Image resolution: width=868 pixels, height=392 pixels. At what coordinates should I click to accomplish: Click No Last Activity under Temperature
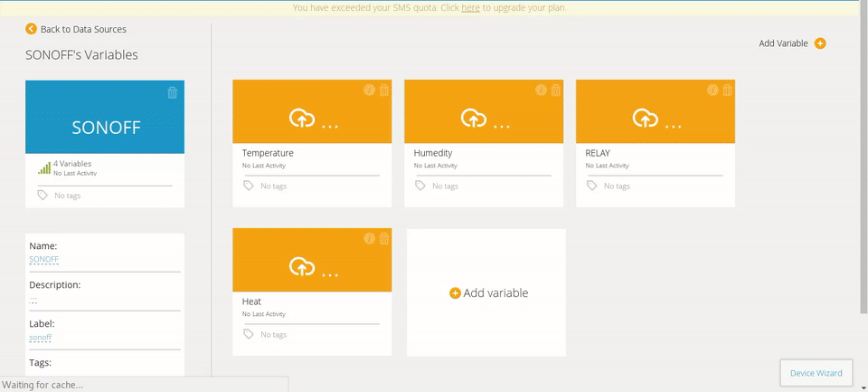click(264, 166)
